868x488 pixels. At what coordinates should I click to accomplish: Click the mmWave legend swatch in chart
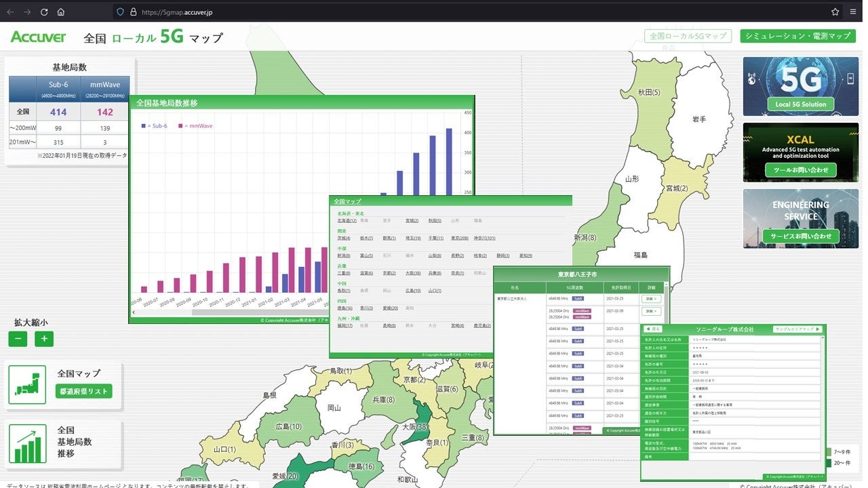coord(181,126)
